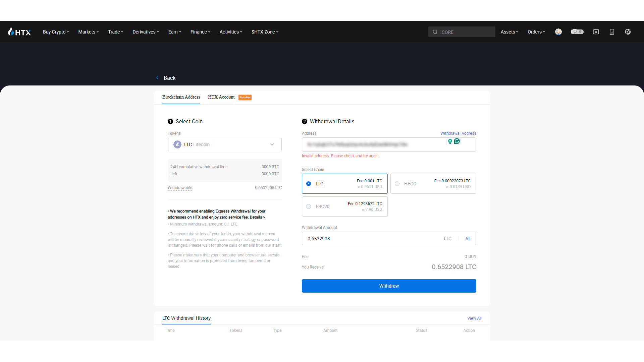Click All to withdraw full amount
The width and height of the screenshot is (644, 362).
(x=468, y=239)
